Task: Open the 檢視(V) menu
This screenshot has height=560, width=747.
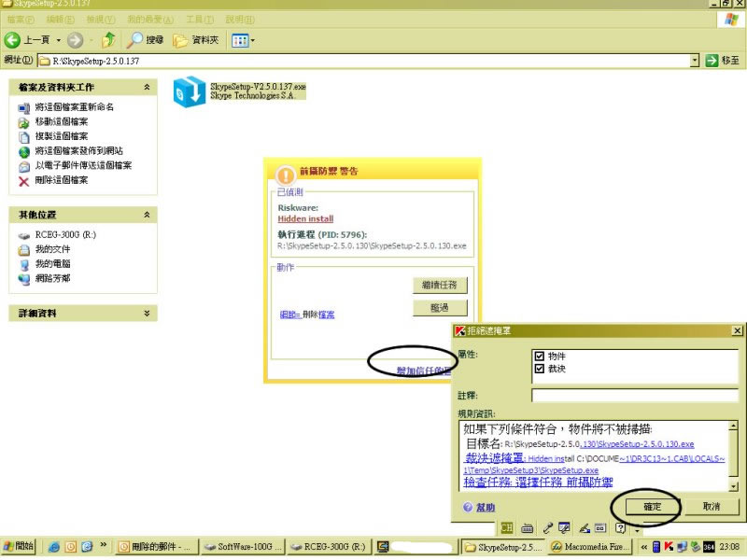Action: tap(101, 20)
